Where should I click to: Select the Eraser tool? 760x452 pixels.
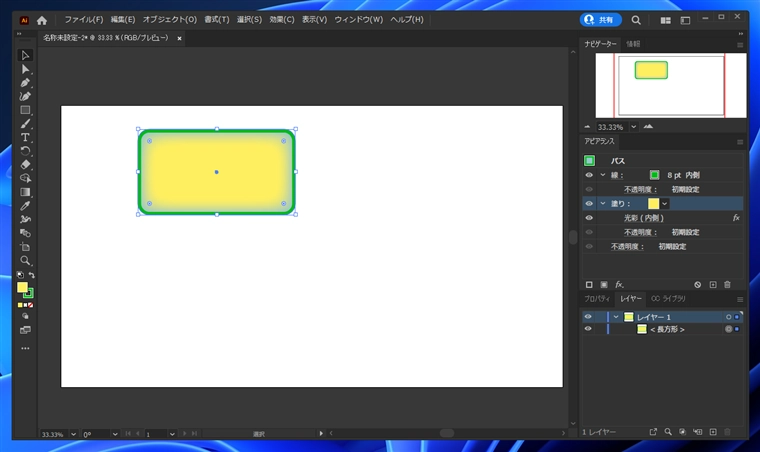pyautogui.click(x=25, y=164)
